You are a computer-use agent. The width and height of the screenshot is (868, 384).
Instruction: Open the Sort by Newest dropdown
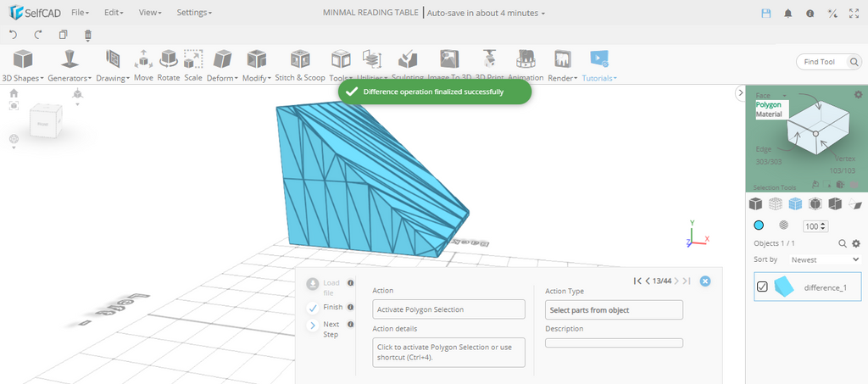pyautogui.click(x=824, y=259)
